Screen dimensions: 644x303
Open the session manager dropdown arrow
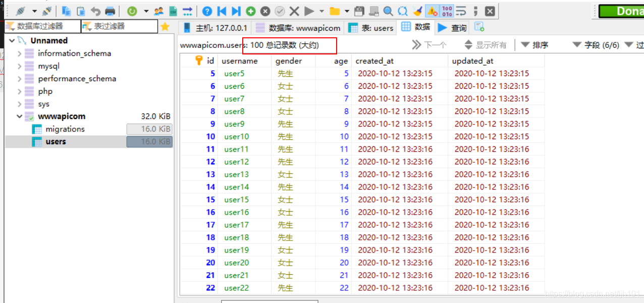pyautogui.click(x=34, y=11)
